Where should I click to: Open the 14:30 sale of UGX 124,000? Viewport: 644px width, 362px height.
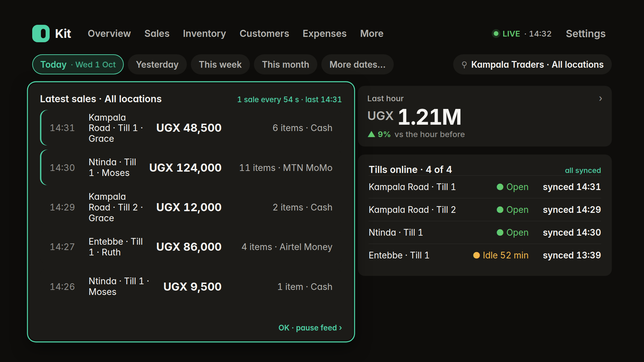coord(191,168)
